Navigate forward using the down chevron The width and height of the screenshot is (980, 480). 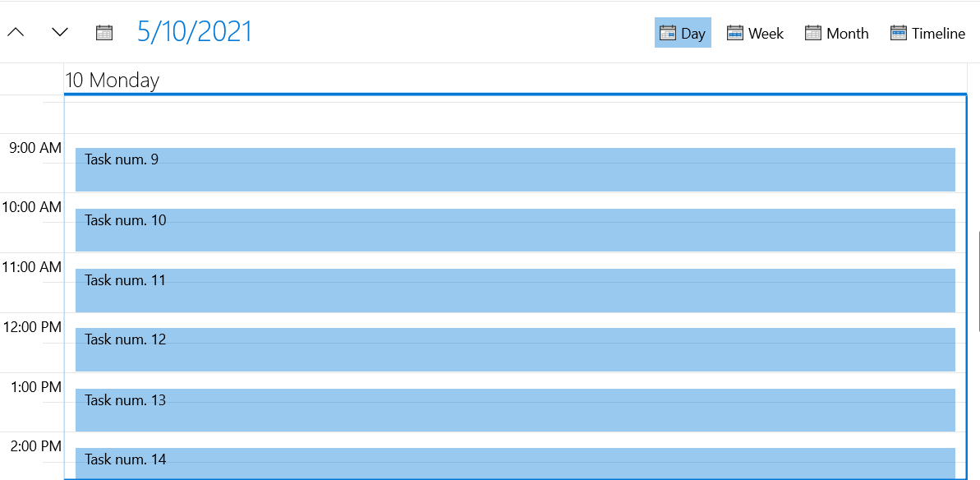pos(58,31)
